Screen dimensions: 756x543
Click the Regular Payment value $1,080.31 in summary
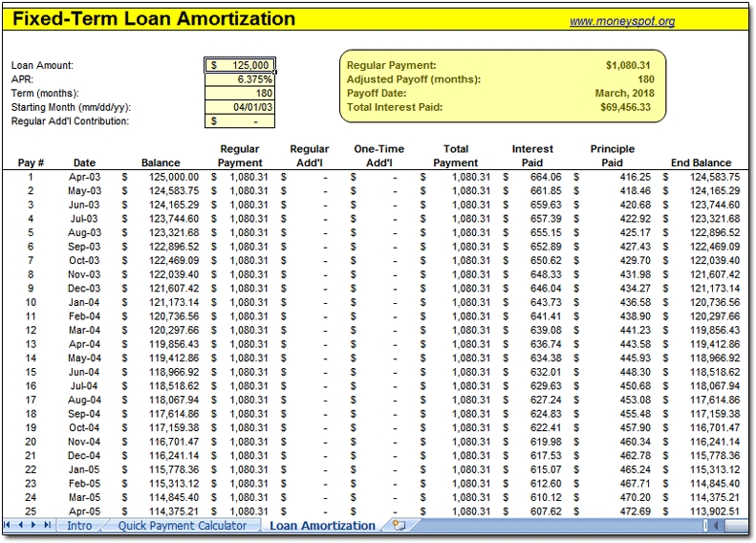(627, 65)
